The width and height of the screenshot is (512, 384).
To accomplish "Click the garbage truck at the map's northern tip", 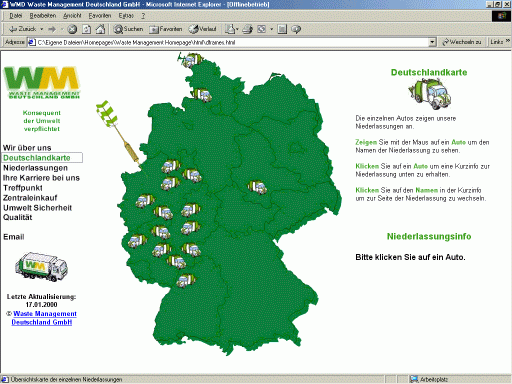I will click(192, 60).
